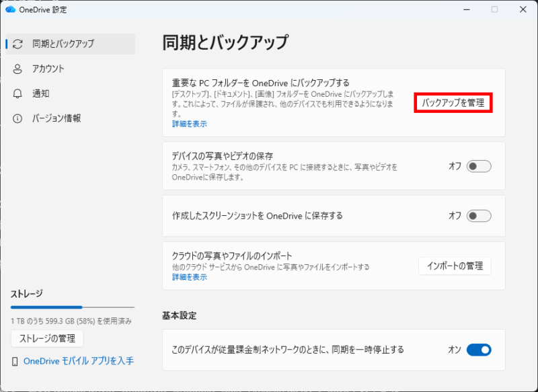The height and width of the screenshot is (392, 538).
Task: Disable the metered network sync pause toggle
Action: [x=479, y=350]
